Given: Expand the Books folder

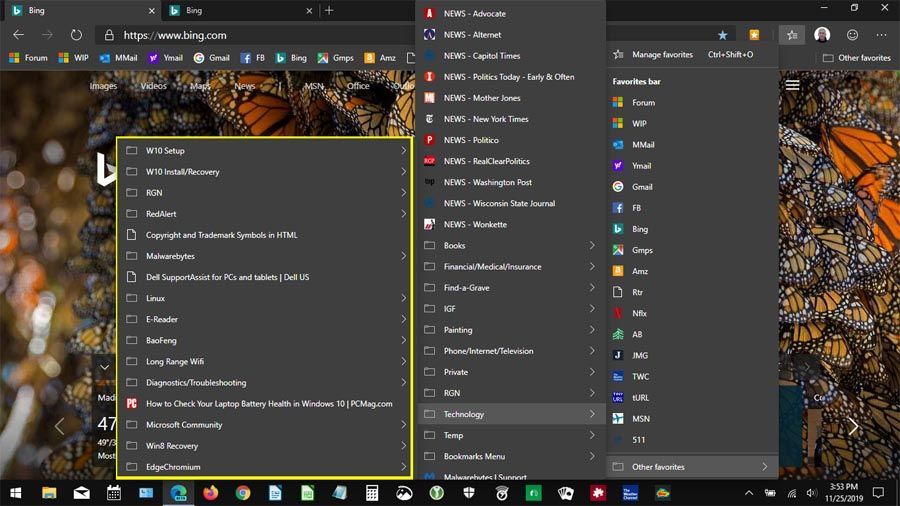Looking at the screenshot, I should point(511,246).
